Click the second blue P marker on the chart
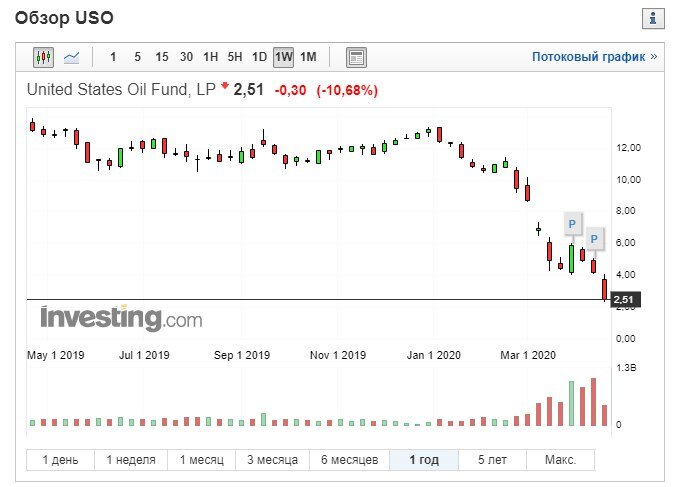Screen dimensions: 678x487 [594, 239]
